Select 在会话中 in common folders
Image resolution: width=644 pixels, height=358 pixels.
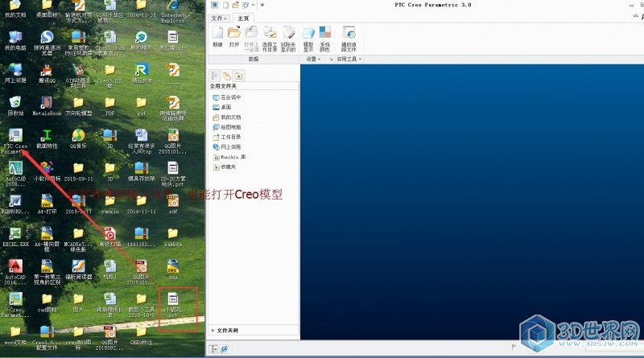pos(227,97)
